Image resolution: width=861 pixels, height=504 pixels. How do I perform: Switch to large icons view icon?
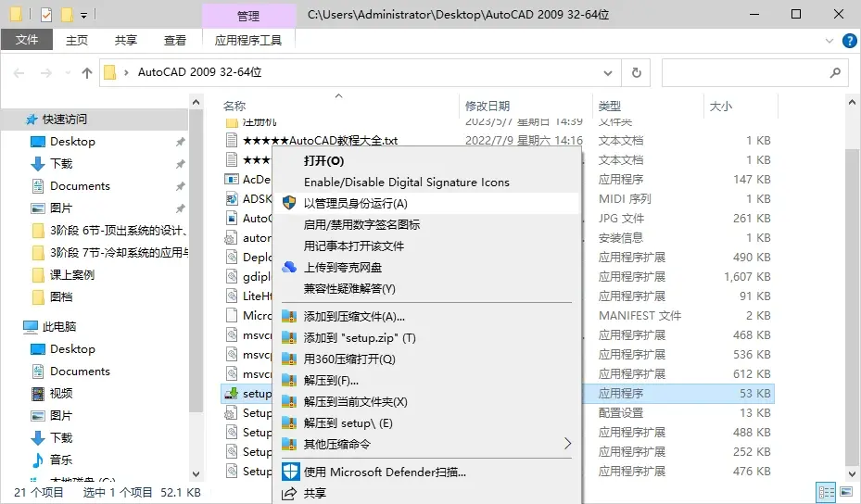tap(845, 493)
